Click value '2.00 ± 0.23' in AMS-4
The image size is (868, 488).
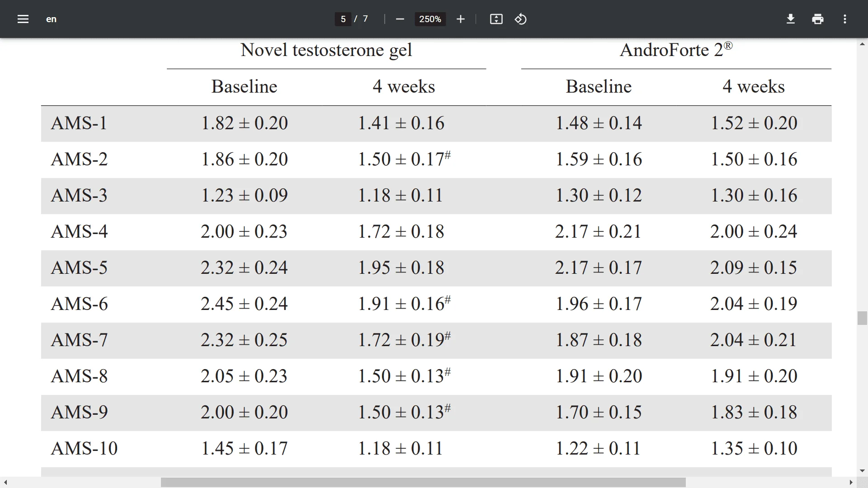pyautogui.click(x=244, y=231)
